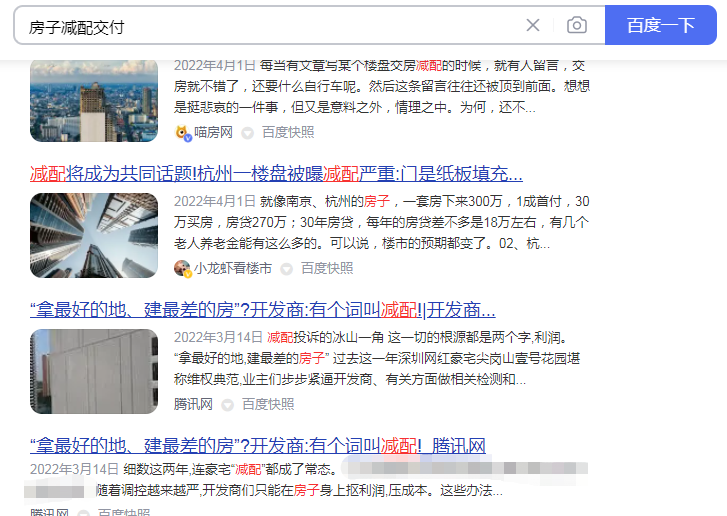Open the city skyline thumbnail of the first result

94,100
